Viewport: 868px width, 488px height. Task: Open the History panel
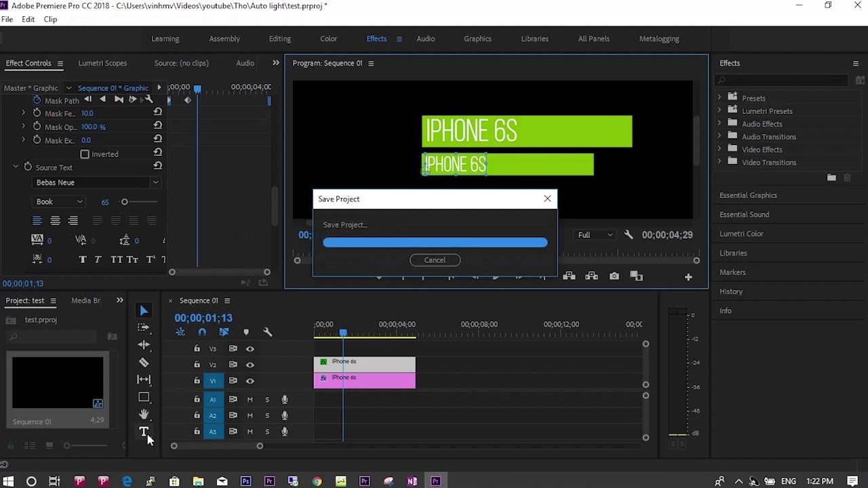click(731, 291)
